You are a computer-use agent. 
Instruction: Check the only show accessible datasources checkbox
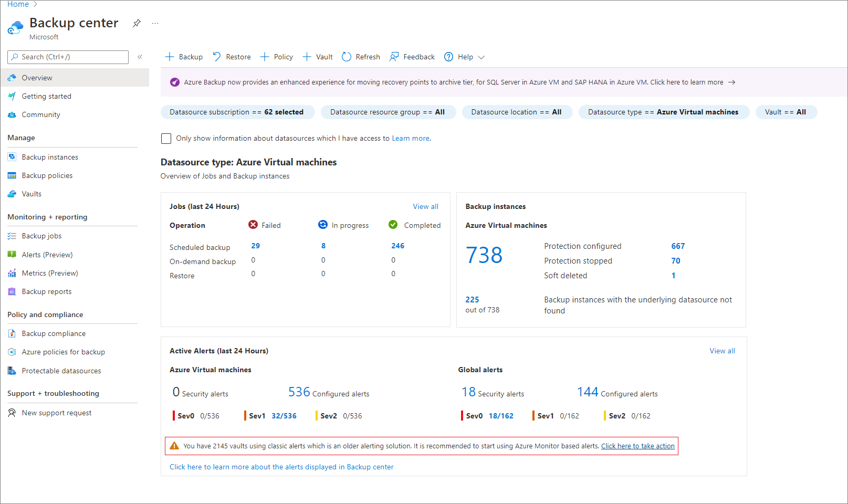tap(166, 139)
